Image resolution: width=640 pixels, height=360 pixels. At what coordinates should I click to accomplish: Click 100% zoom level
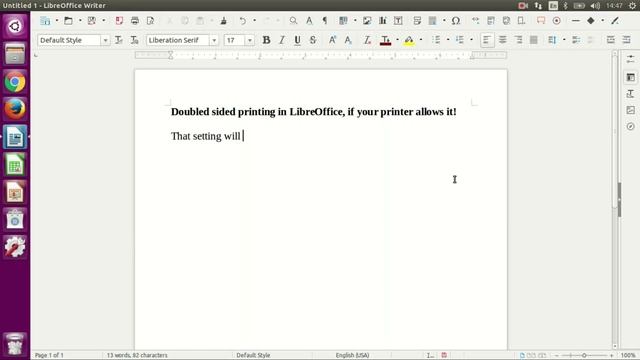point(628,356)
